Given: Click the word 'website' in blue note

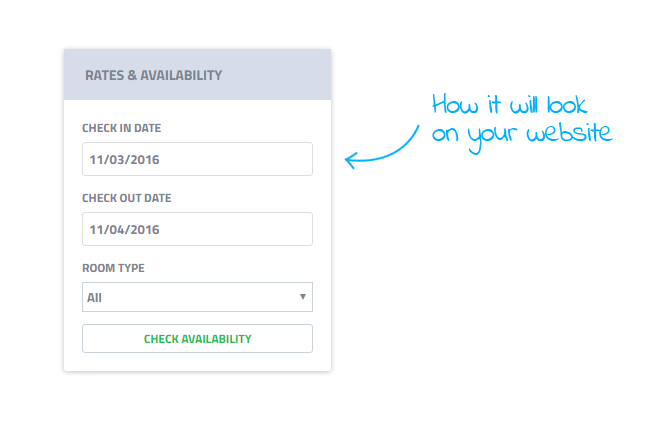Looking at the screenshot, I should [569, 133].
